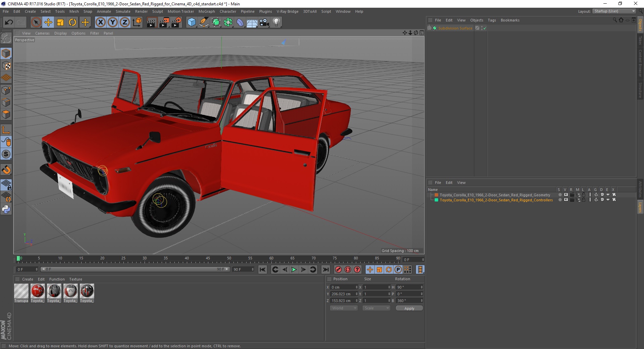Toggle Y-axis lock button
The width and height of the screenshot is (644, 349).
[113, 22]
